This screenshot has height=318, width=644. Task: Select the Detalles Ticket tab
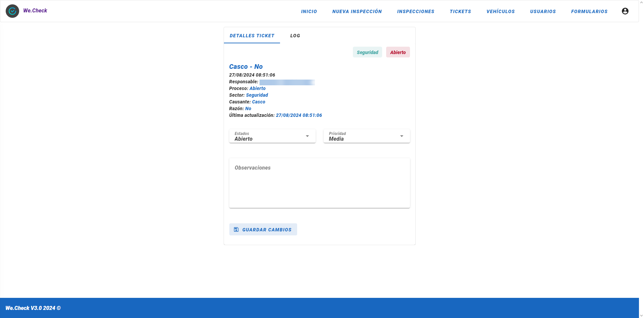click(x=252, y=36)
